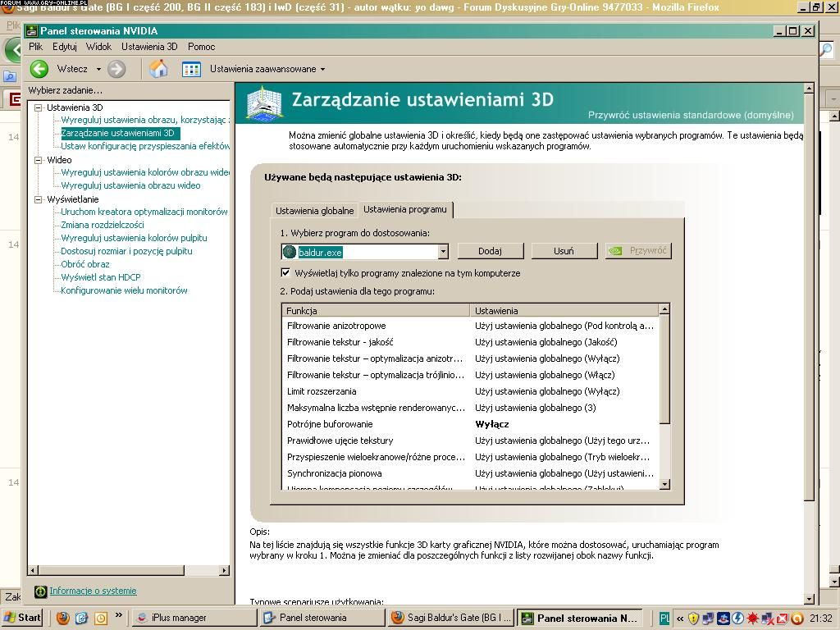
Task: Click main panel vertical scrollbar down arrow
Action: [809, 600]
